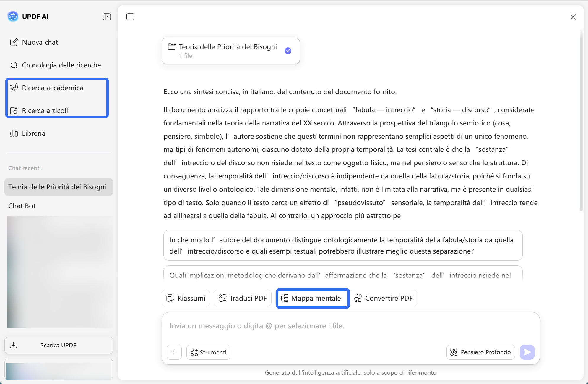This screenshot has width=588, height=384.
Task: Click the UPDF AI logo
Action: [13, 17]
